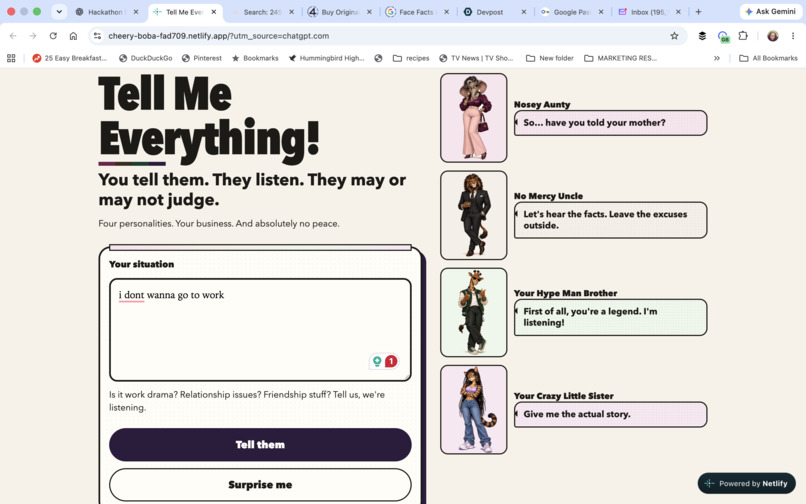Open the MARKETING RES... bookmark folder

621,58
